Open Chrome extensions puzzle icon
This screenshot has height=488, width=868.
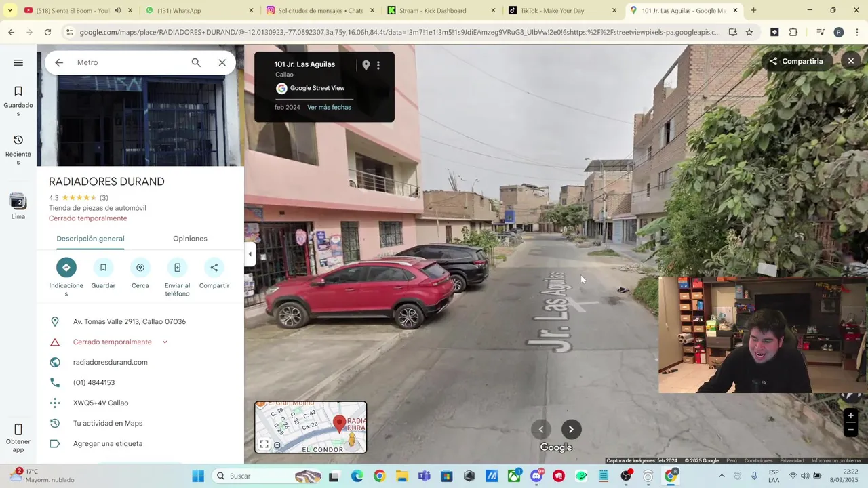(793, 32)
